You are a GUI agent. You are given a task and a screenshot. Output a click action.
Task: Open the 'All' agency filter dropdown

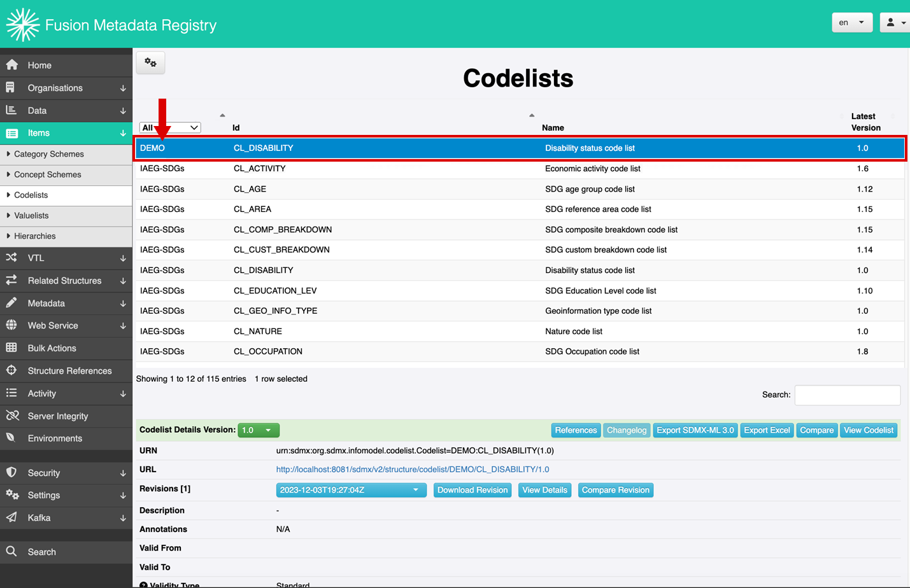[170, 128]
